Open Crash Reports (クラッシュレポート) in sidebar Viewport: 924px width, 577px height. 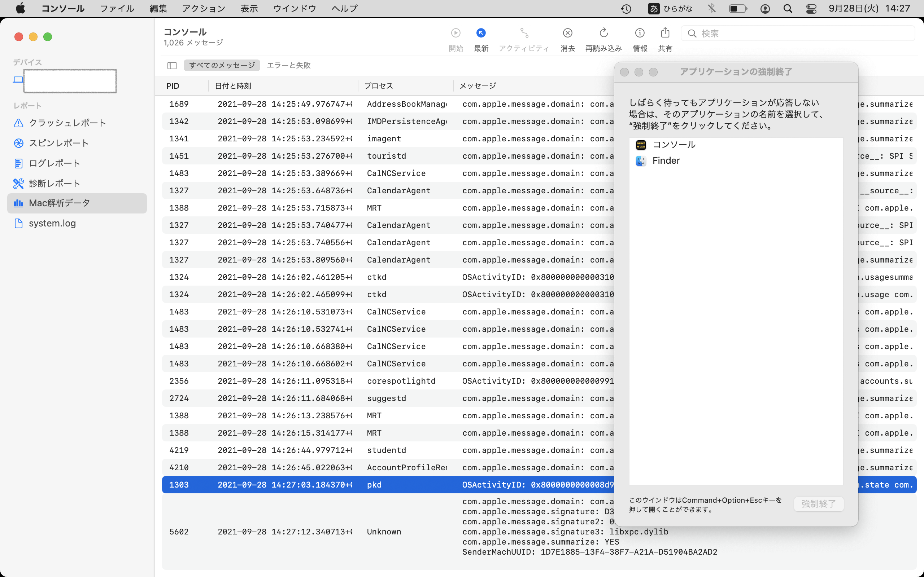[67, 123]
